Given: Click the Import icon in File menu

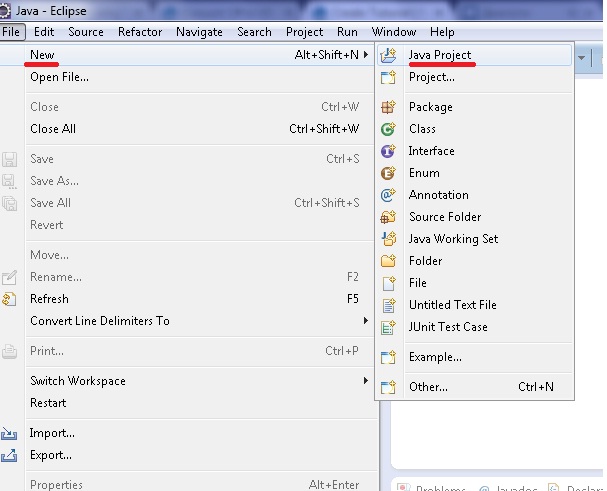Looking at the screenshot, I should pyautogui.click(x=9, y=433).
